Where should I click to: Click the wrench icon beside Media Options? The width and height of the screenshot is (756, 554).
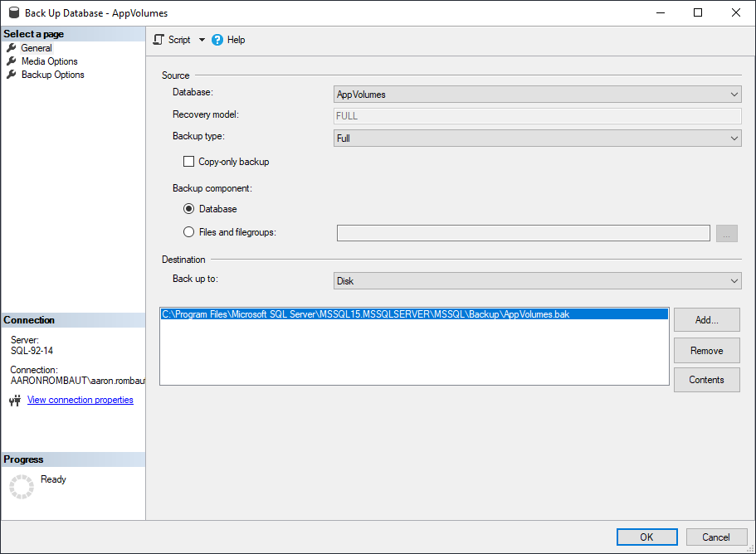coord(12,61)
